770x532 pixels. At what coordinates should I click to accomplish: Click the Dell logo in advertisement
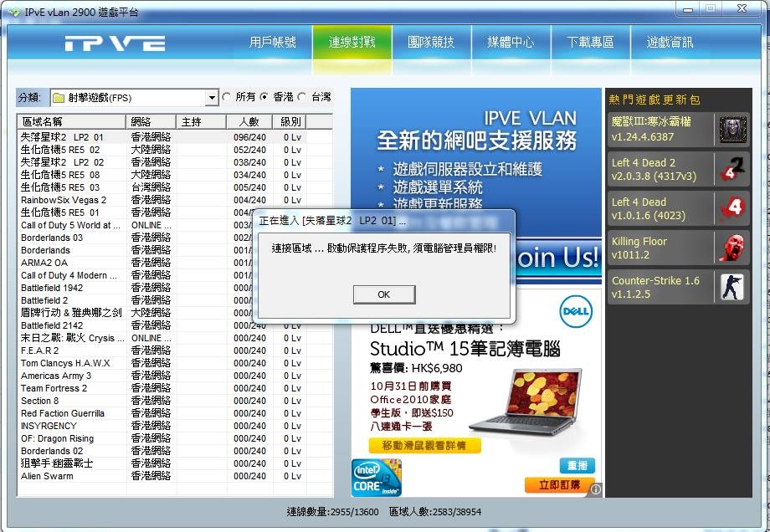[x=576, y=311]
